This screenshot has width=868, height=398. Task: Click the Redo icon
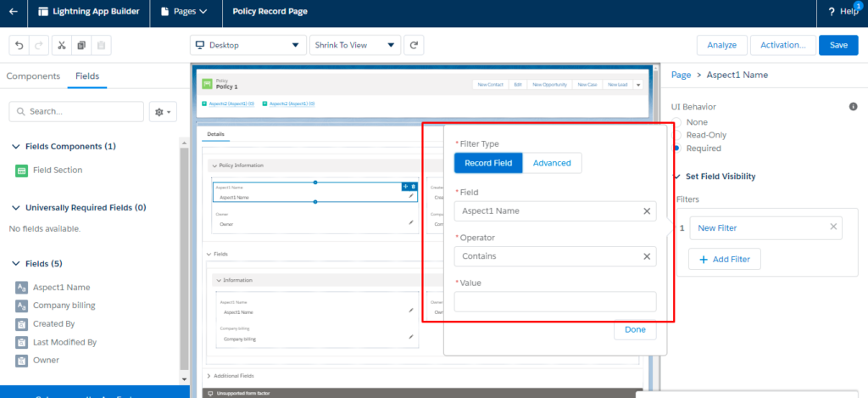38,46
